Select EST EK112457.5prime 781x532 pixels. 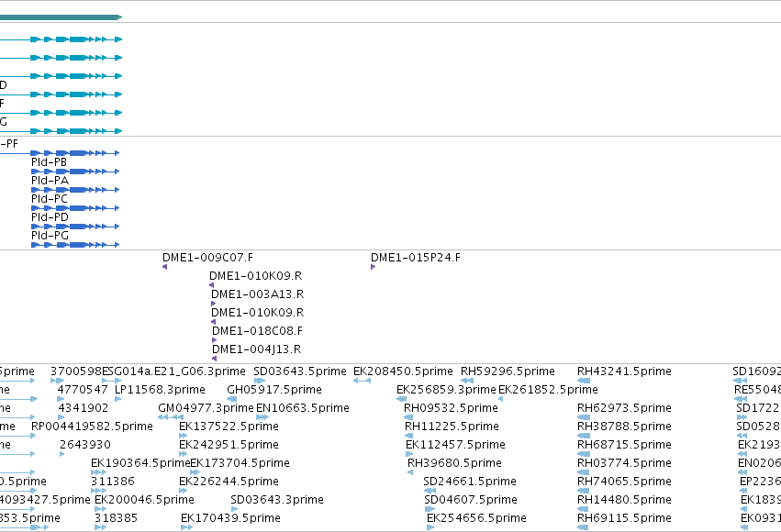(x=455, y=445)
